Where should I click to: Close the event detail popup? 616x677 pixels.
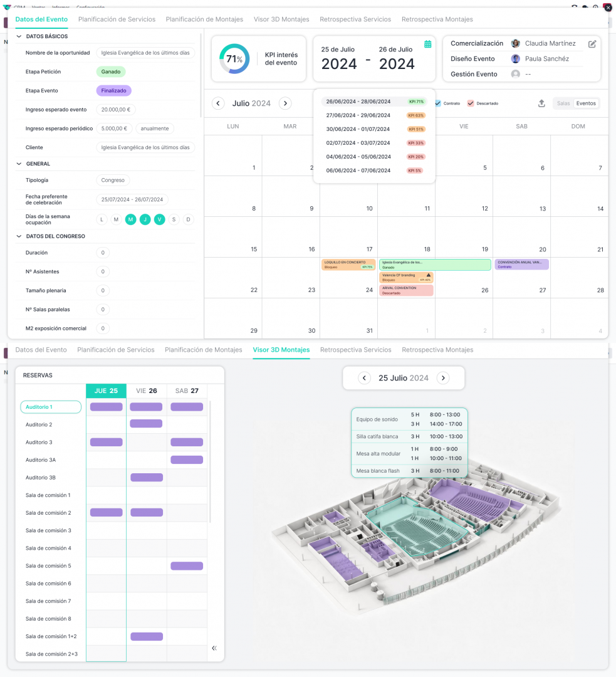point(608,8)
